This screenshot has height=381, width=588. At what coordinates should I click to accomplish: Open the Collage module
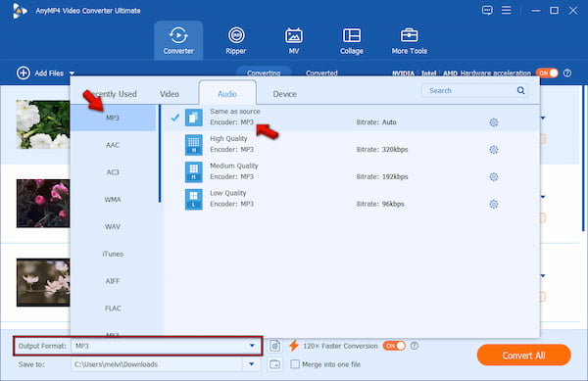click(352, 40)
